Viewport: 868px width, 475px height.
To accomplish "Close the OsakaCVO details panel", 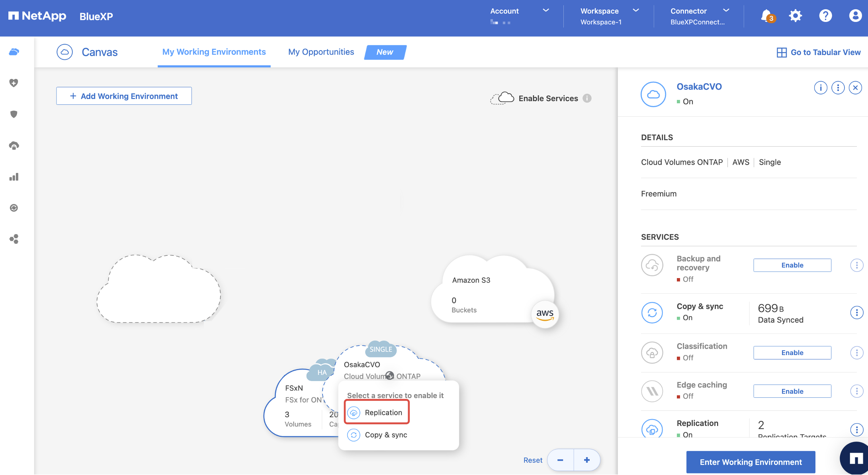I will [855, 88].
